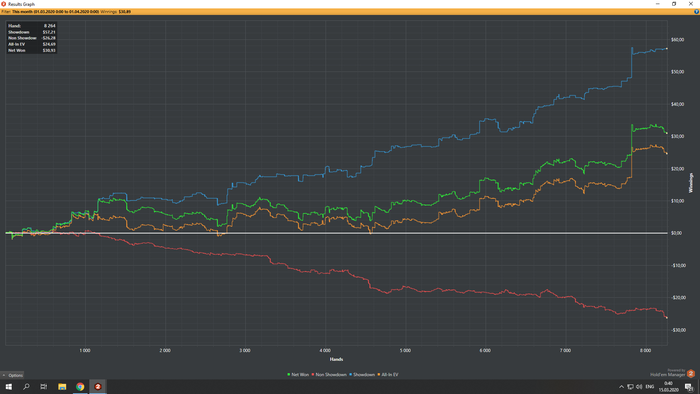This screenshot has width=700, height=394.
Task: Click the 1 000 hands x-axis label
Action: [x=85, y=351]
